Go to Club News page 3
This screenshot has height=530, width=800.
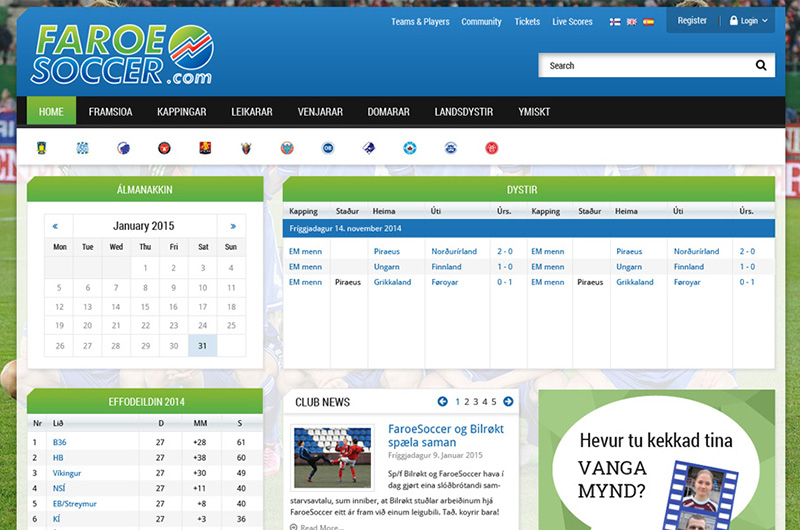pos(476,402)
